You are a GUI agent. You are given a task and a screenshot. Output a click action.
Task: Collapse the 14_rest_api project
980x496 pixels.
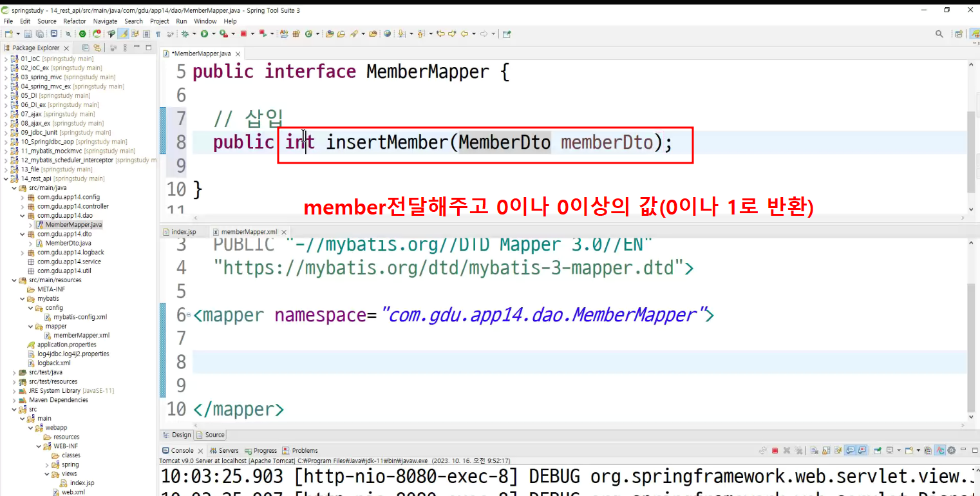(x=6, y=178)
